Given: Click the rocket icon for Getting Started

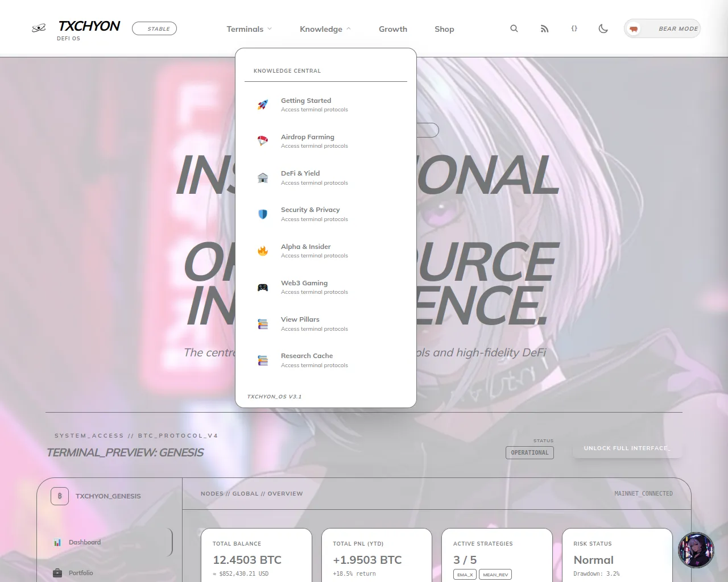Looking at the screenshot, I should coord(263,105).
